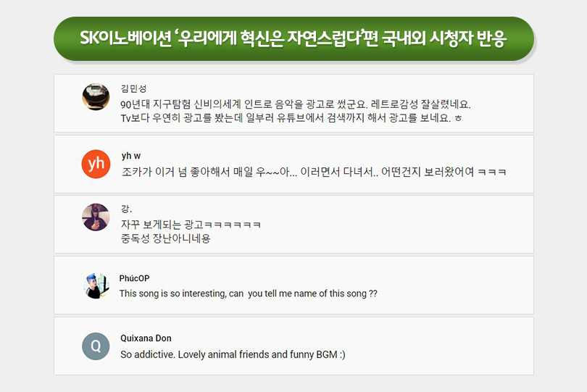Click the comment line starting '90년대 지구탐험'
Screen dimensions: 587x392
[296, 104]
